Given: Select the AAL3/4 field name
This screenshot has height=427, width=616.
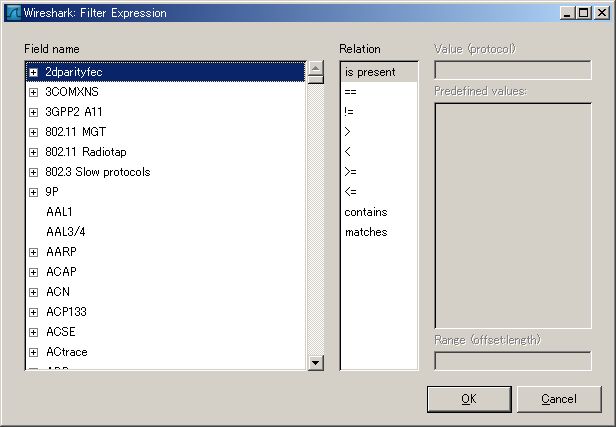Looking at the screenshot, I should pos(66,232).
